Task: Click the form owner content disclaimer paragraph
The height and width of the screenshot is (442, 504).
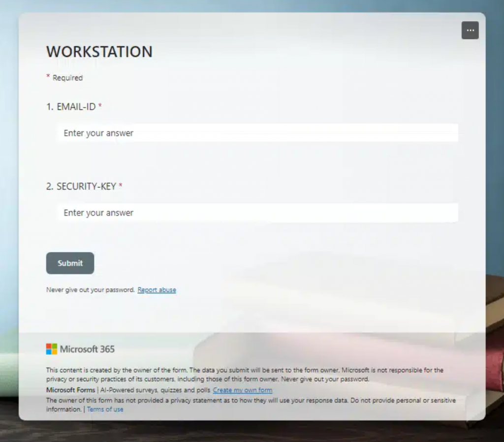Action: 245,375
